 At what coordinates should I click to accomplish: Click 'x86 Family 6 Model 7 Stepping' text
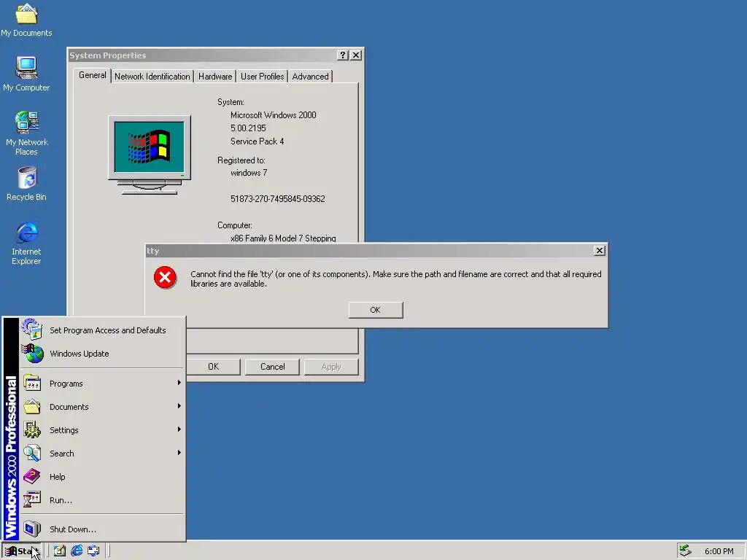[x=283, y=238]
